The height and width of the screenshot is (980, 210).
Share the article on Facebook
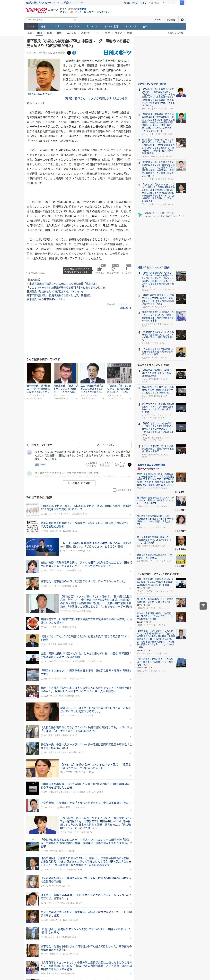coord(74,53)
